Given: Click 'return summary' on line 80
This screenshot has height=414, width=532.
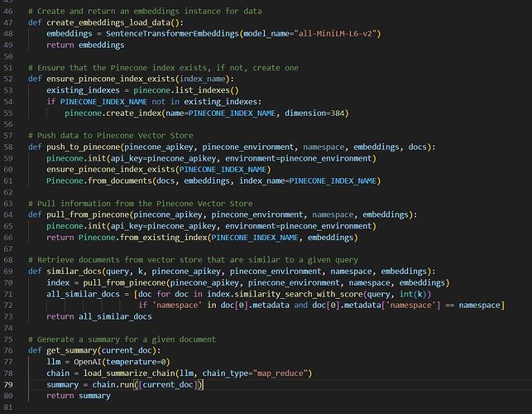Looking at the screenshot, I should [x=79, y=396].
